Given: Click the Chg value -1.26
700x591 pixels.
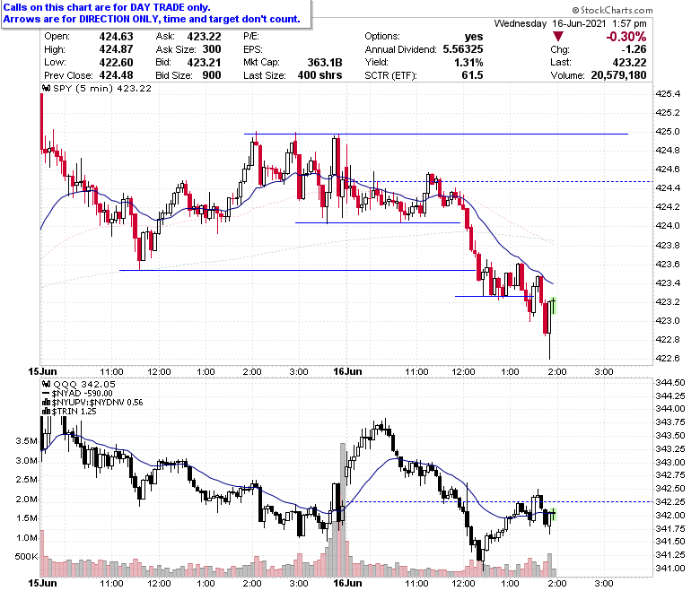Looking at the screenshot, I should point(634,49).
